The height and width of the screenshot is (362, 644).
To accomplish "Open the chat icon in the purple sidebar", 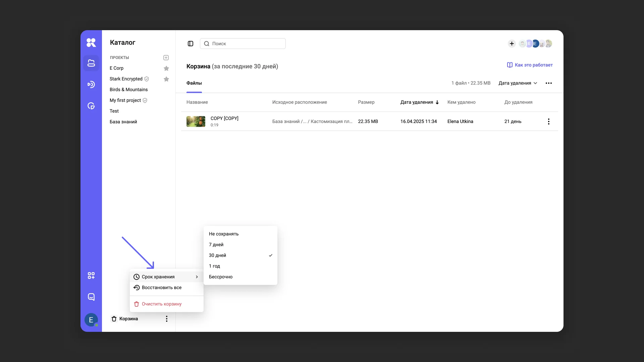I will [91, 297].
